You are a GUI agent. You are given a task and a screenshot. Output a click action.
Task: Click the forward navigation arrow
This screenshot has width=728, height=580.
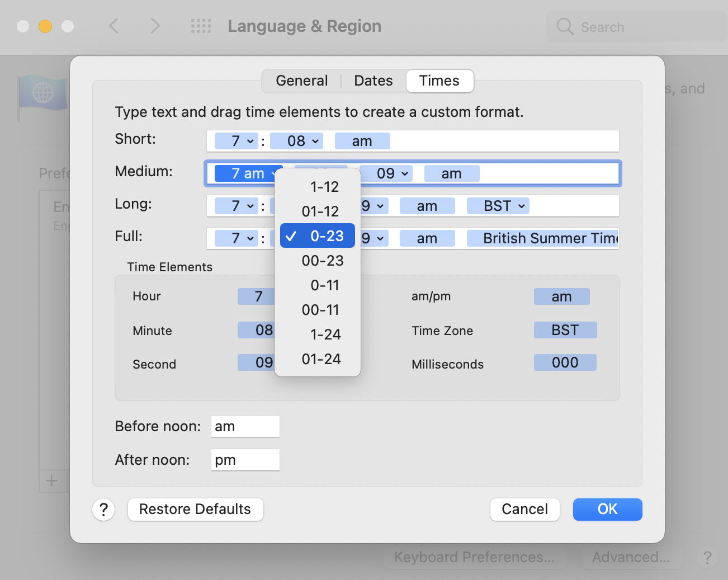155,26
